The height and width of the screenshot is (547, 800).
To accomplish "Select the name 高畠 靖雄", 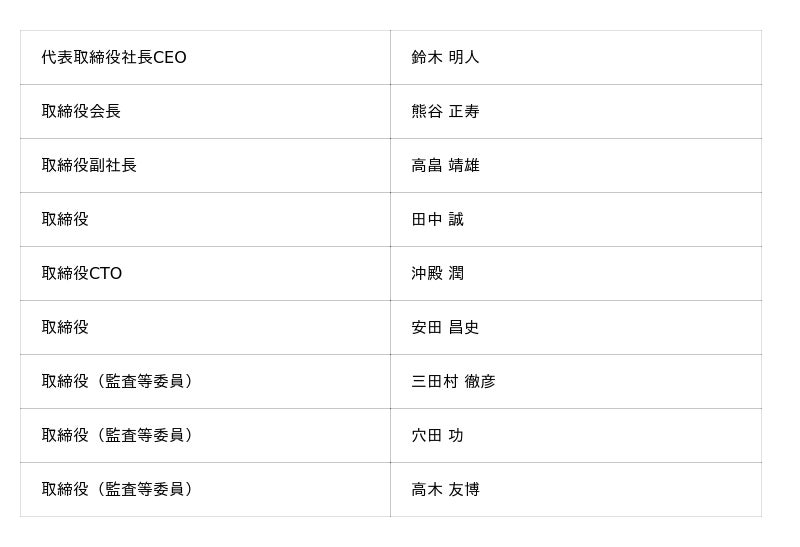I will point(445,166).
